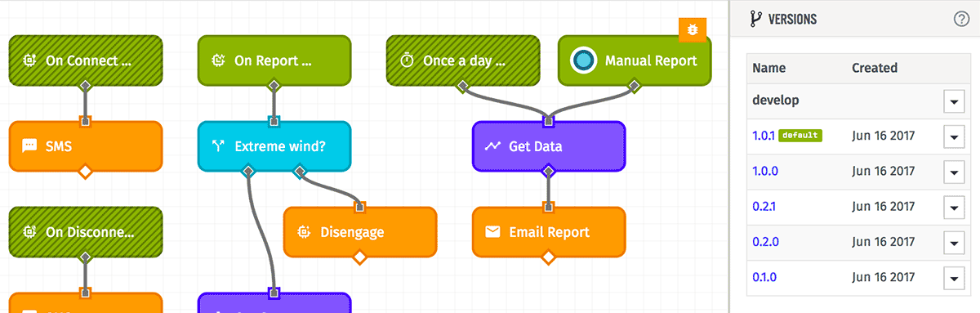The image size is (980, 313).
Task: Click the branch icon on Extreme wind?
Action: tap(218, 146)
